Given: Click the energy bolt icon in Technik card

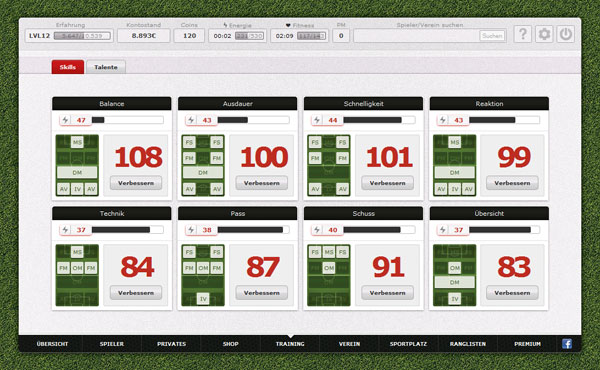Looking at the screenshot, I should tap(65, 230).
